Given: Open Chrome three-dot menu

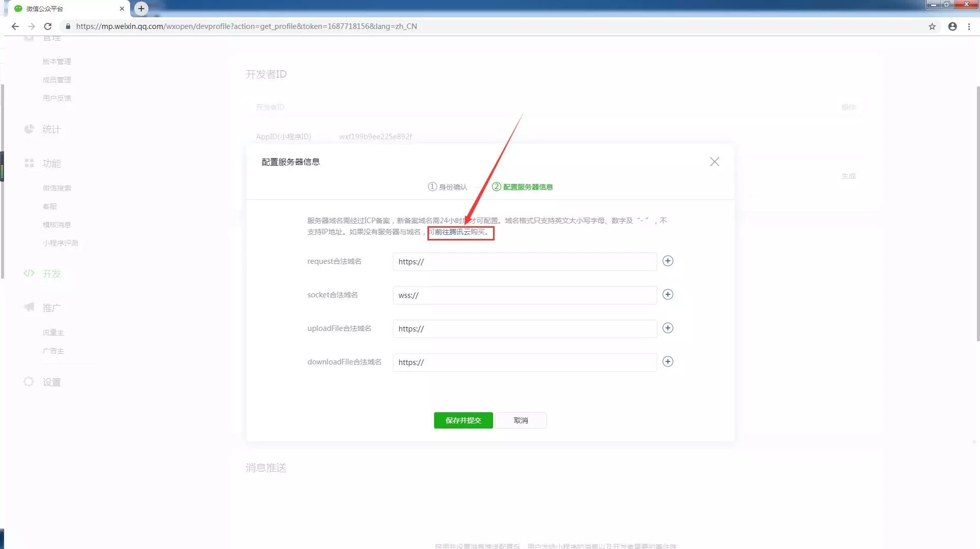Looking at the screenshot, I should pyautogui.click(x=969, y=26).
